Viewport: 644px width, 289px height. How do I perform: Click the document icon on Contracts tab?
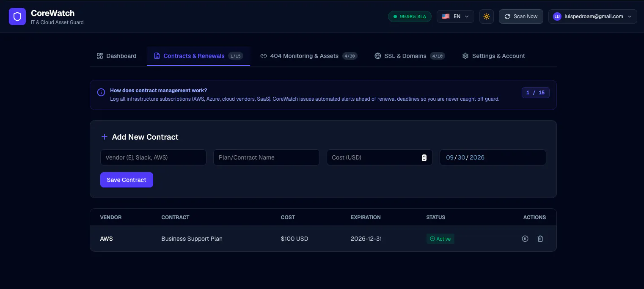pos(157,56)
